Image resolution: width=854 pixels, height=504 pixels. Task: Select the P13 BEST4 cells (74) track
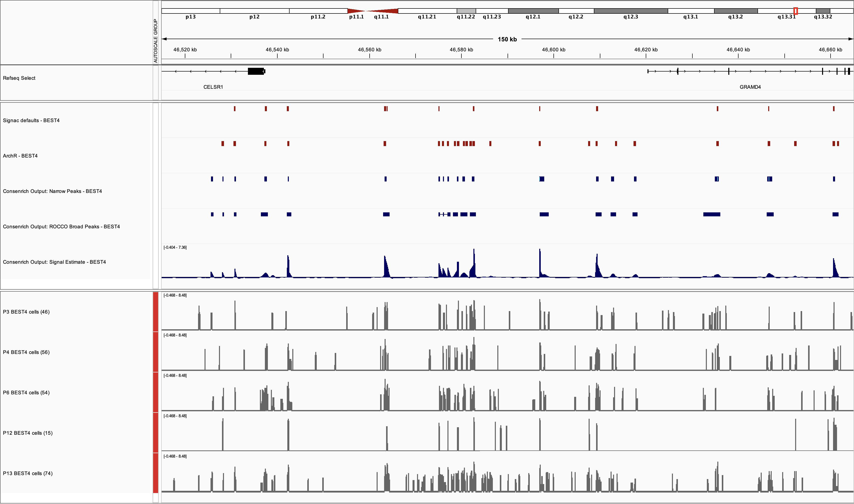[x=27, y=473]
